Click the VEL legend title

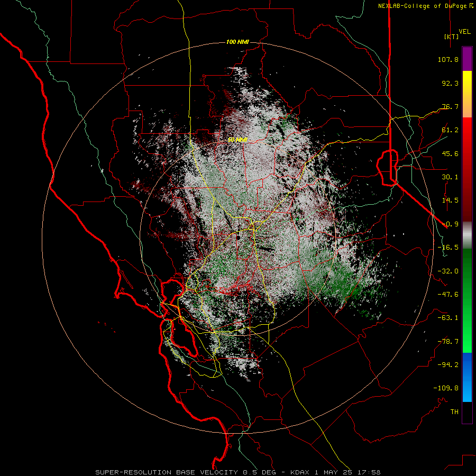(x=464, y=31)
